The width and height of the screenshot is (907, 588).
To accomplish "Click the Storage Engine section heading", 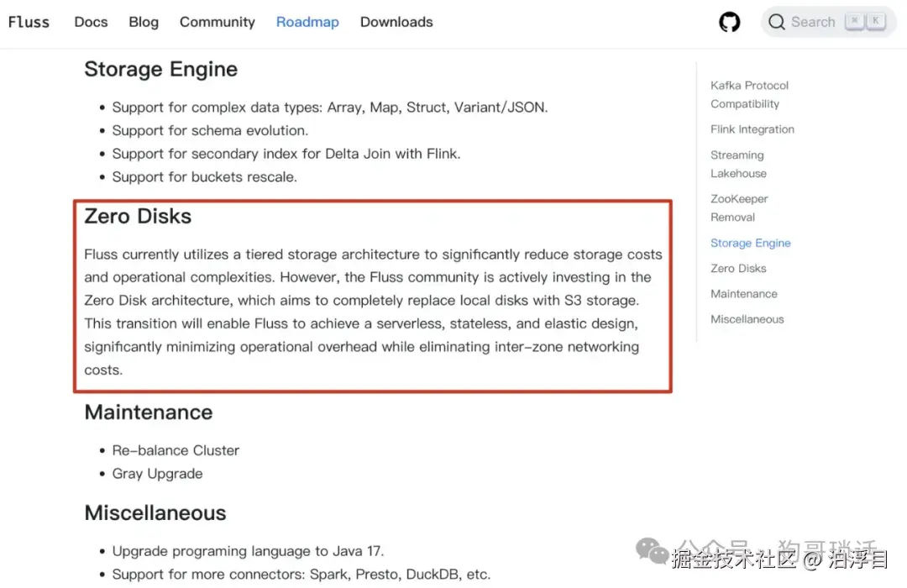I will click(160, 69).
